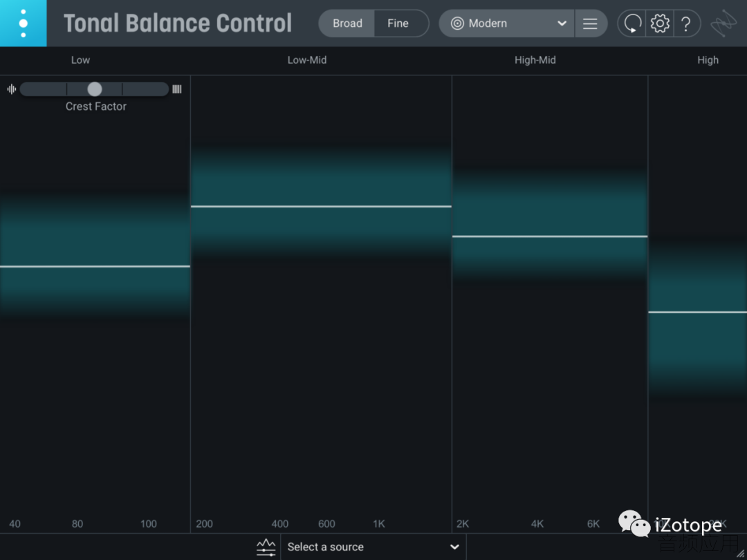This screenshot has width=747, height=560.
Task: Click the 40 frequency label
Action: click(15, 524)
